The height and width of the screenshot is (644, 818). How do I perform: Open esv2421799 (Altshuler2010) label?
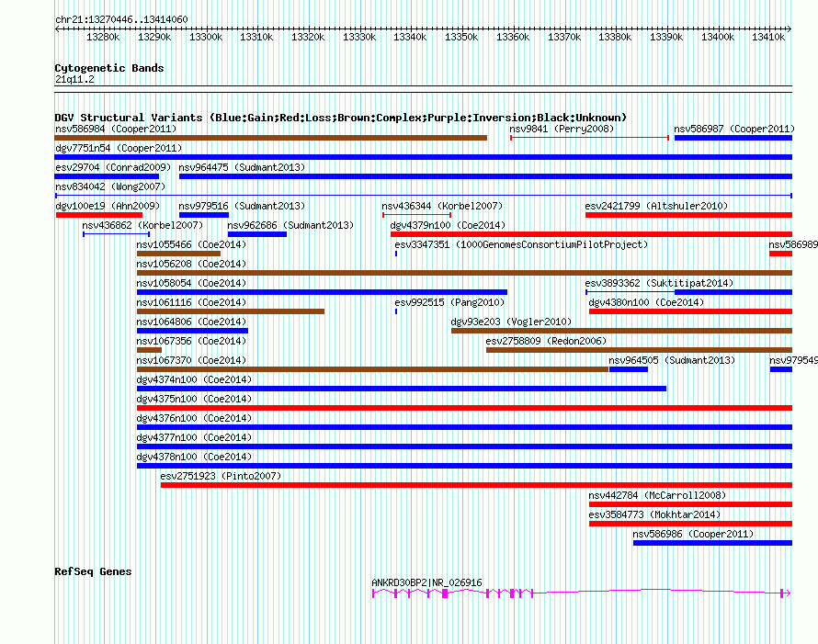[656, 206]
